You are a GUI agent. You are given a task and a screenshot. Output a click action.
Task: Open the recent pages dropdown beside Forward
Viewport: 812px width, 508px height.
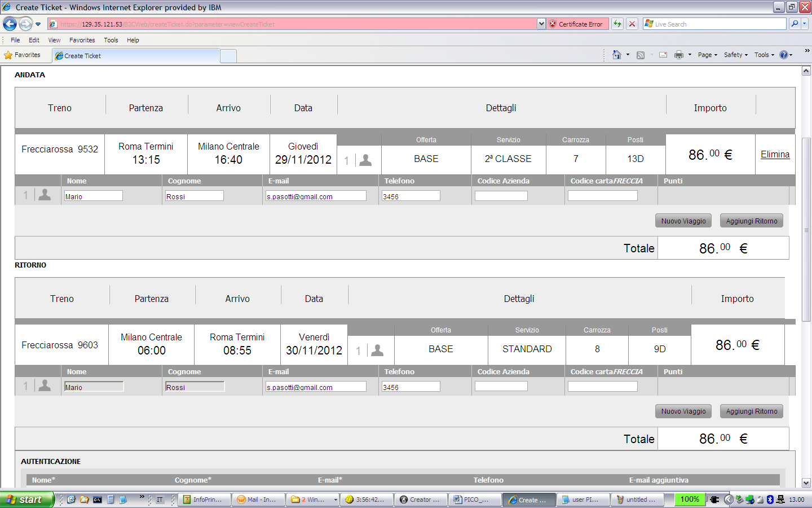point(38,24)
